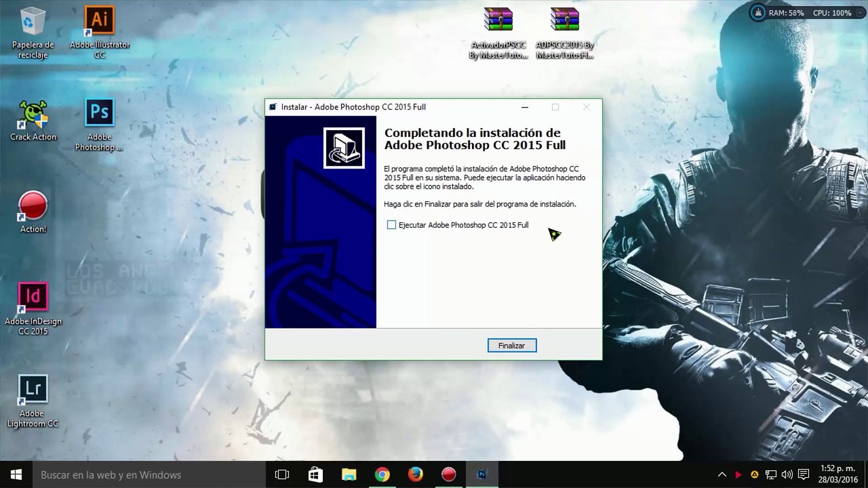The width and height of the screenshot is (868, 488).
Task: Open Task View from the taskbar
Action: point(282,474)
